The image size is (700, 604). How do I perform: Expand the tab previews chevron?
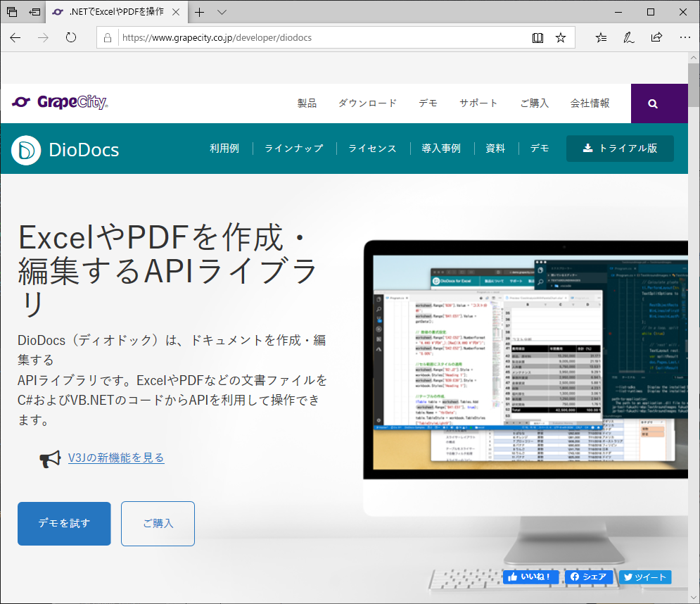pyautogui.click(x=222, y=12)
